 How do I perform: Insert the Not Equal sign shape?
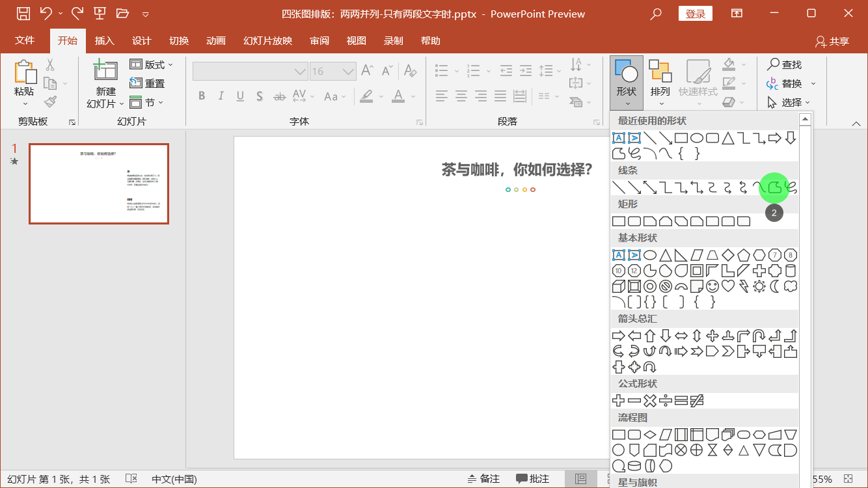pyautogui.click(x=697, y=401)
